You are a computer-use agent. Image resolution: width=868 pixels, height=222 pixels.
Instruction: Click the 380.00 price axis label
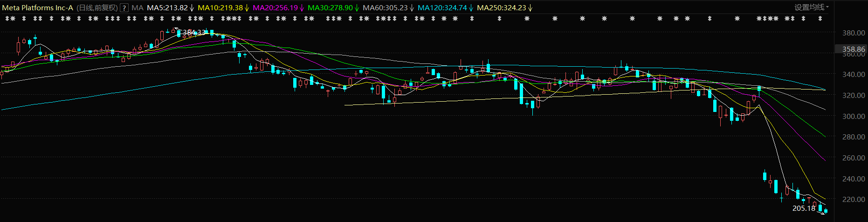click(854, 33)
